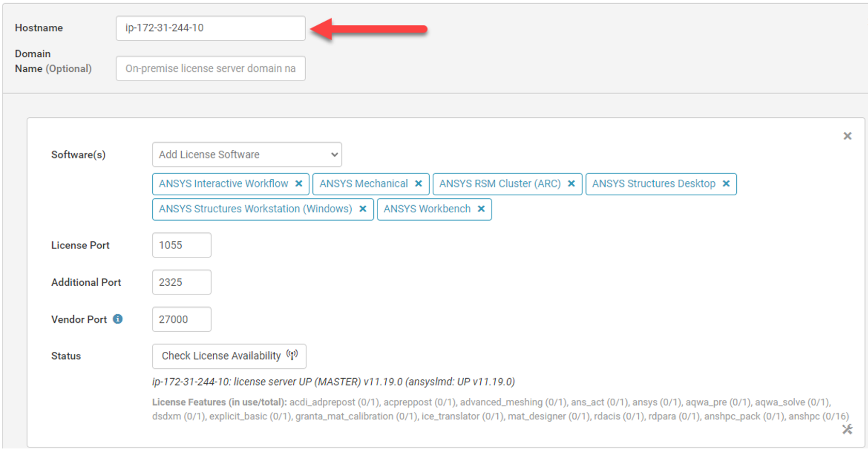Click ANSYS Workbench tag text
Image resolution: width=868 pixels, height=450 pixels.
pos(427,209)
